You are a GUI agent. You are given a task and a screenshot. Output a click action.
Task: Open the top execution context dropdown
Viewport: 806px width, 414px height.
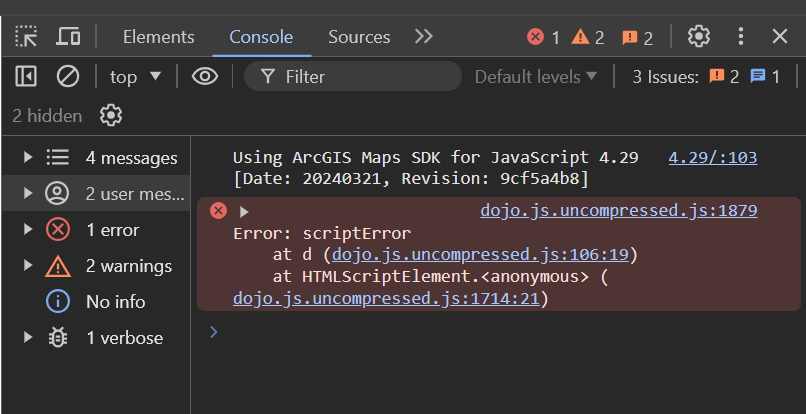(135, 76)
